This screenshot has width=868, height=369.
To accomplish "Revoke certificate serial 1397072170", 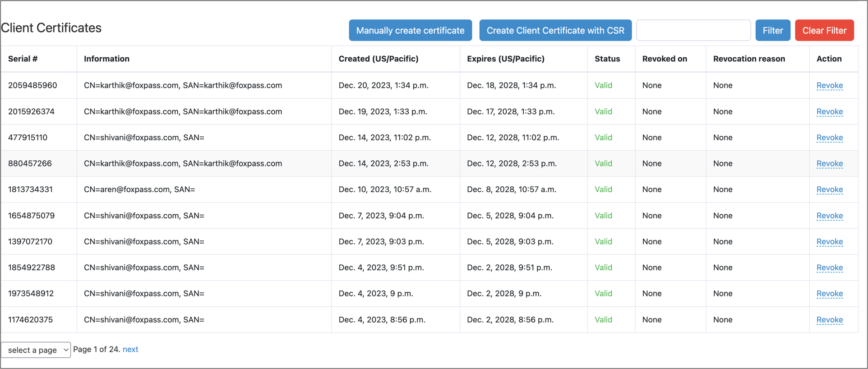I will [829, 241].
